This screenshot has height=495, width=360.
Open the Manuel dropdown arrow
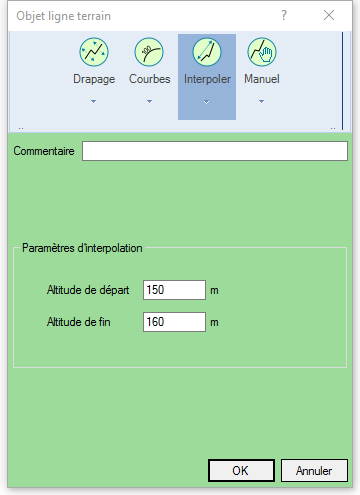coord(262,101)
